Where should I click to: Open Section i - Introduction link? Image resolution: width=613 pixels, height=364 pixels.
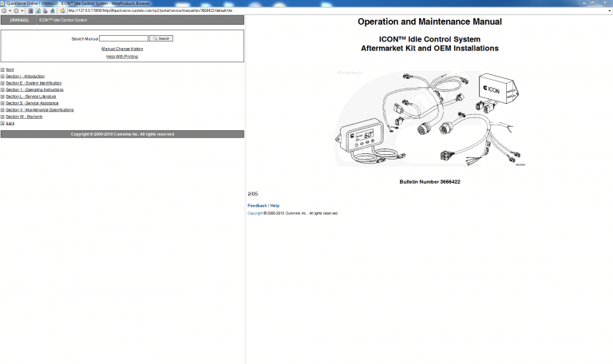tap(25, 77)
